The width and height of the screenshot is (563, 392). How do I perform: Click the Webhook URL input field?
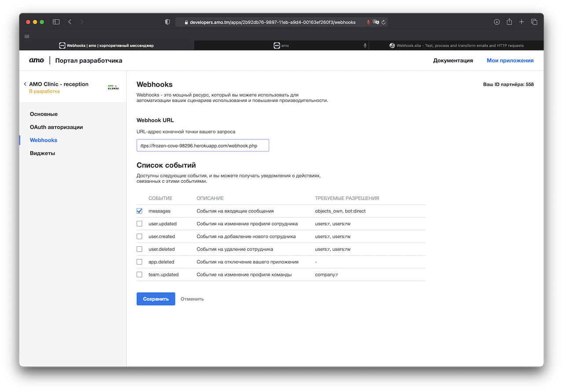coord(202,146)
